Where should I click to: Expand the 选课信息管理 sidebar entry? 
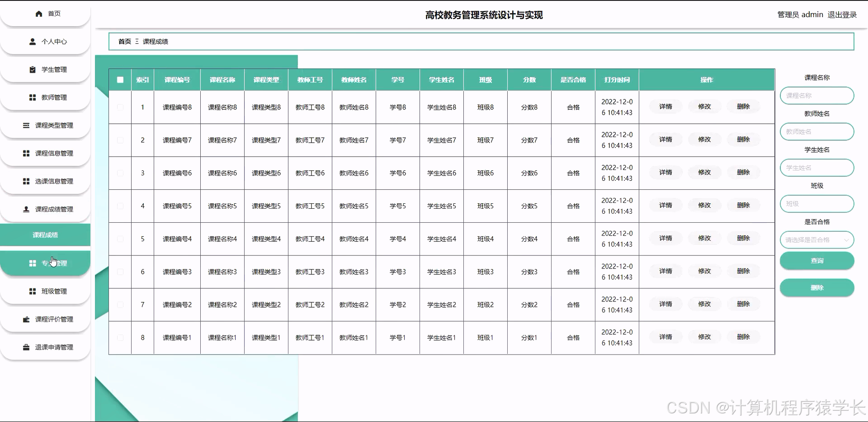[x=50, y=181]
